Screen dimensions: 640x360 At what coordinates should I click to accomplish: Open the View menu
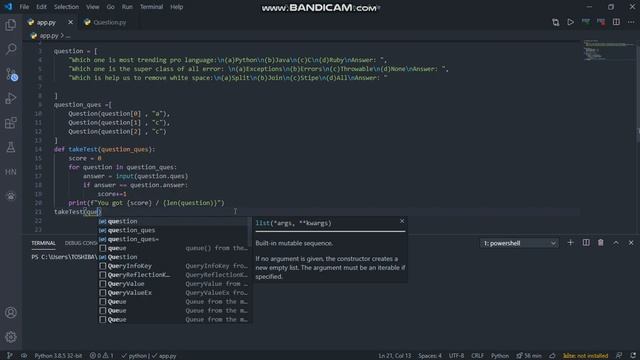tap(93, 7)
